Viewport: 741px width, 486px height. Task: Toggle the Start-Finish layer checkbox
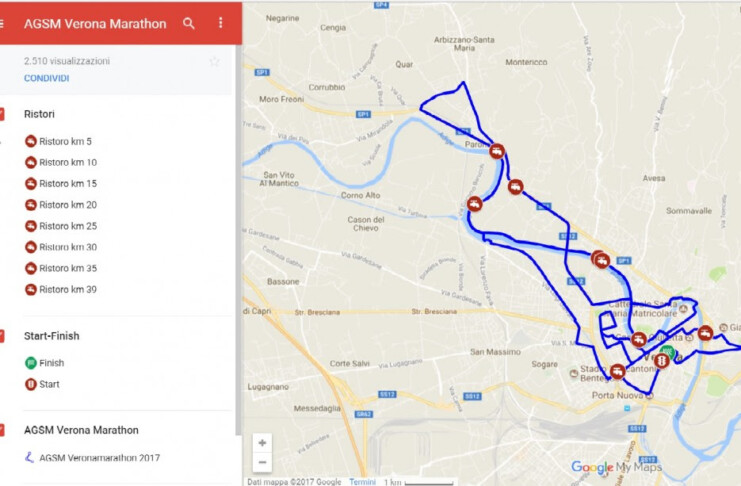[x=2, y=336]
